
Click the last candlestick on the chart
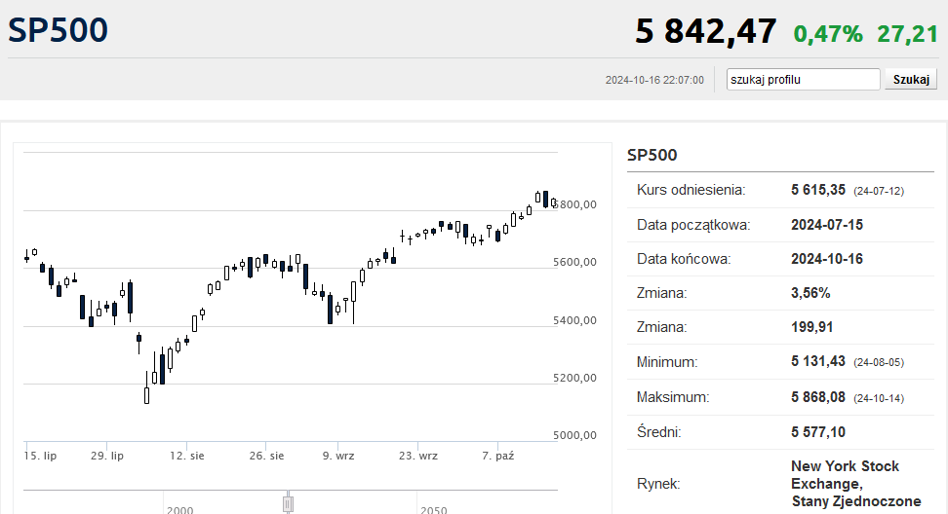[x=553, y=203]
